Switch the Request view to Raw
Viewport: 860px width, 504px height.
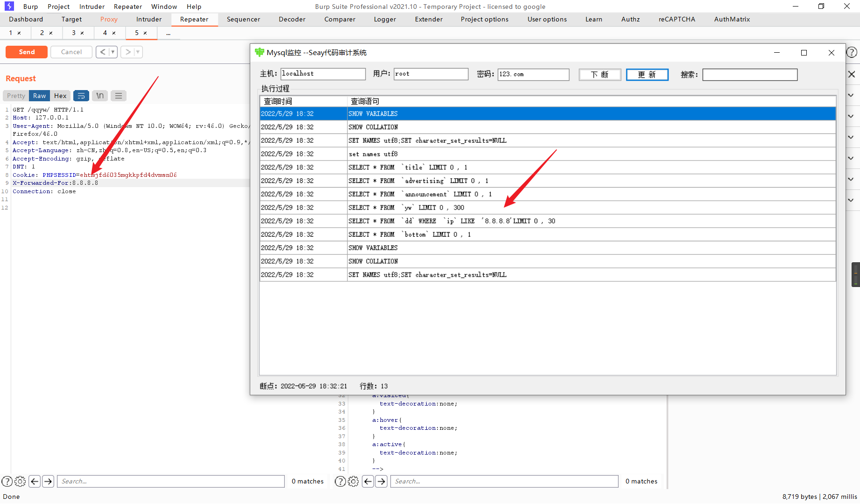pos(40,96)
